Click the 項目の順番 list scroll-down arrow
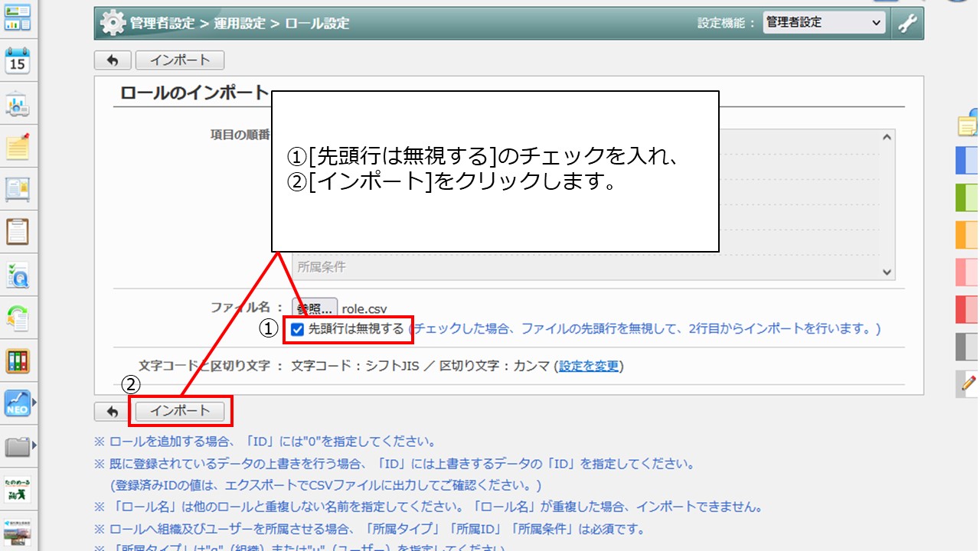The image size is (980, 551). click(887, 272)
